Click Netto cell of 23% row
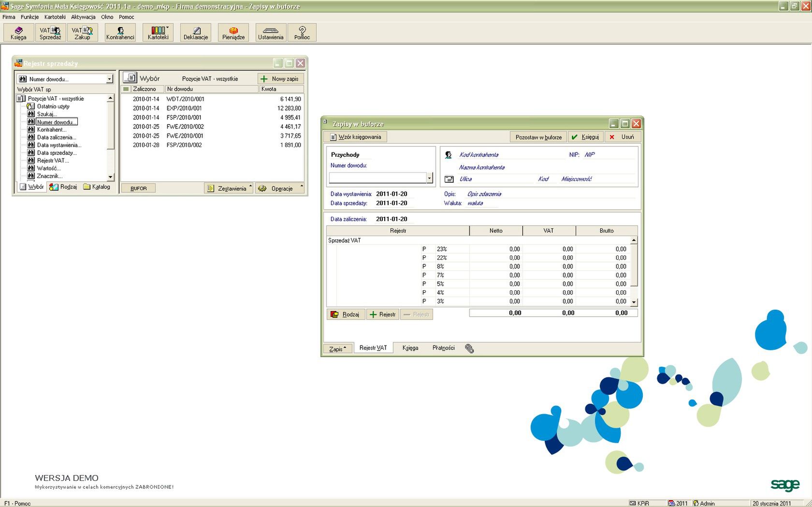Screen dimensions: 812x507 pyautogui.click(x=496, y=249)
